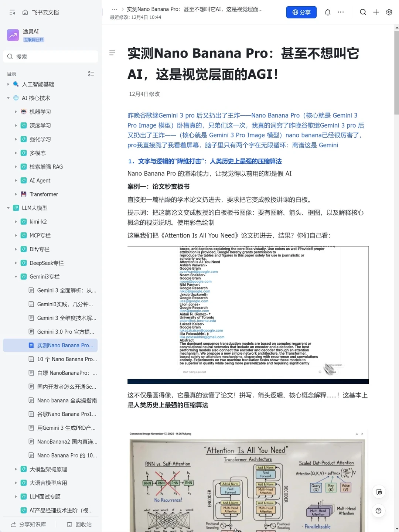Screen dimensions: 399x532
Task: Open 回收站 recycle bin
Action: [79, 524]
